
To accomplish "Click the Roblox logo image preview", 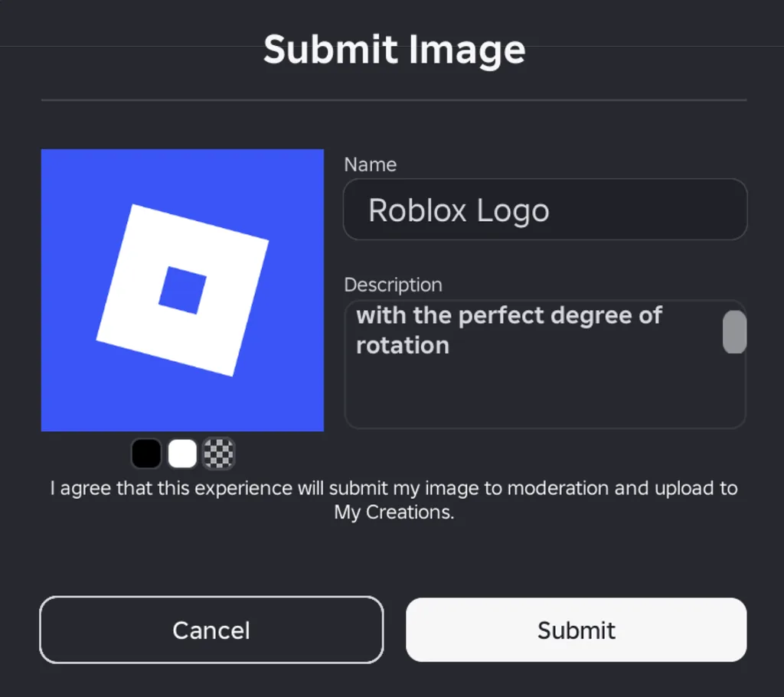I will tap(182, 290).
